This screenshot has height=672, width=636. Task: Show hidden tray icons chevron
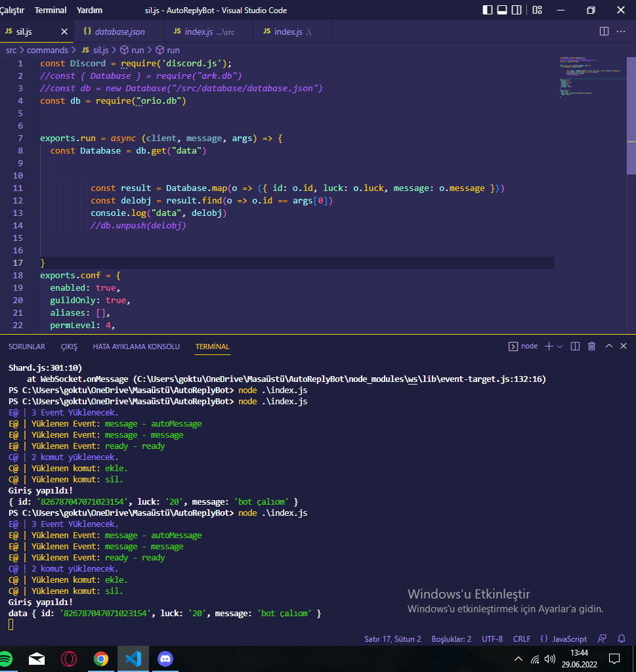pyautogui.click(x=518, y=659)
